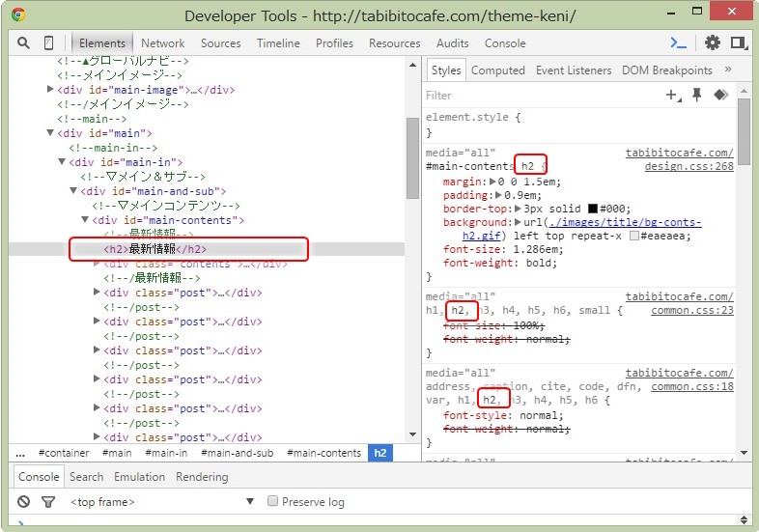
Task: Clear console log icon
Action: click(x=24, y=501)
